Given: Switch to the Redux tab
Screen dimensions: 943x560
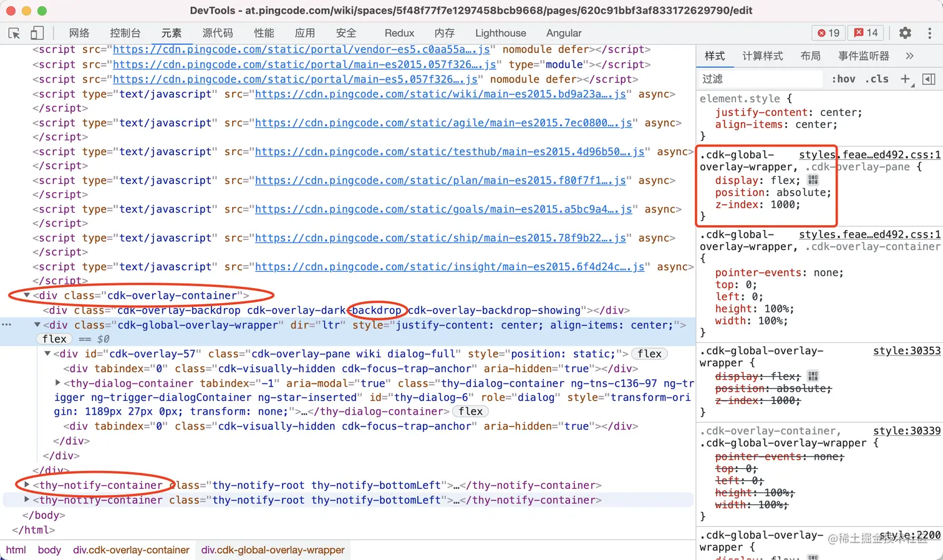Looking at the screenshot, I should [x=399, y=33].
